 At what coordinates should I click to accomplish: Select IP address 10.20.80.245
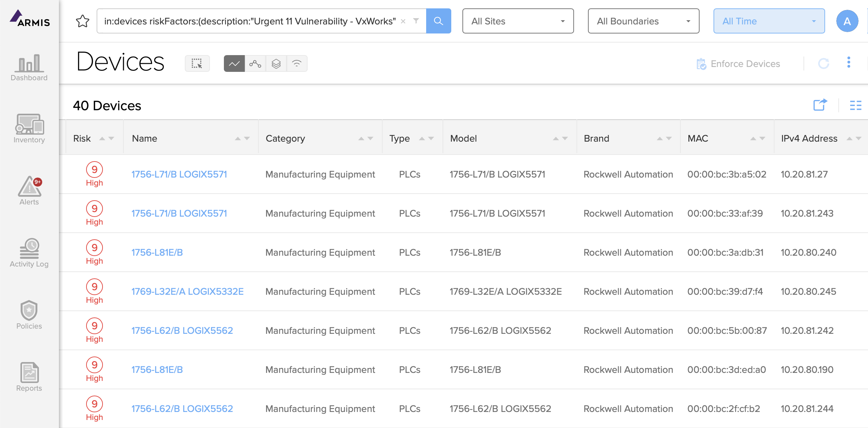point(808,292)
